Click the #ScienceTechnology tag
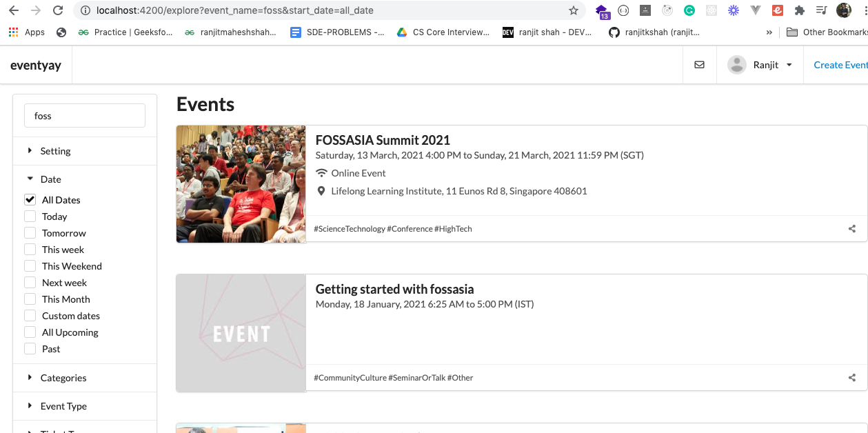Viewport: 868px width, 433px height. pyautogui.click(x=350, y=229)
